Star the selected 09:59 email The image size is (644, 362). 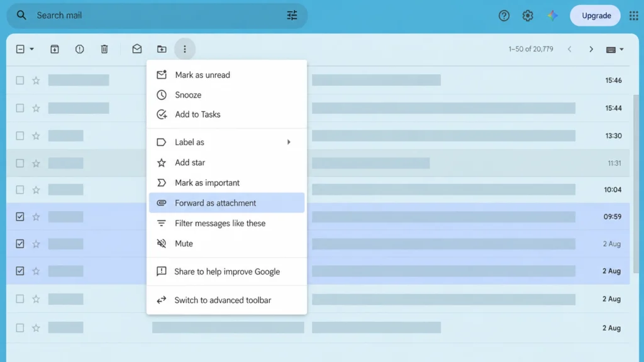(36, 217)
